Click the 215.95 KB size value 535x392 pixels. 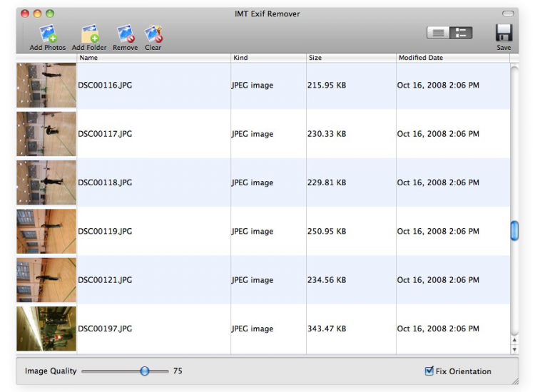click(x=327, y=86)
